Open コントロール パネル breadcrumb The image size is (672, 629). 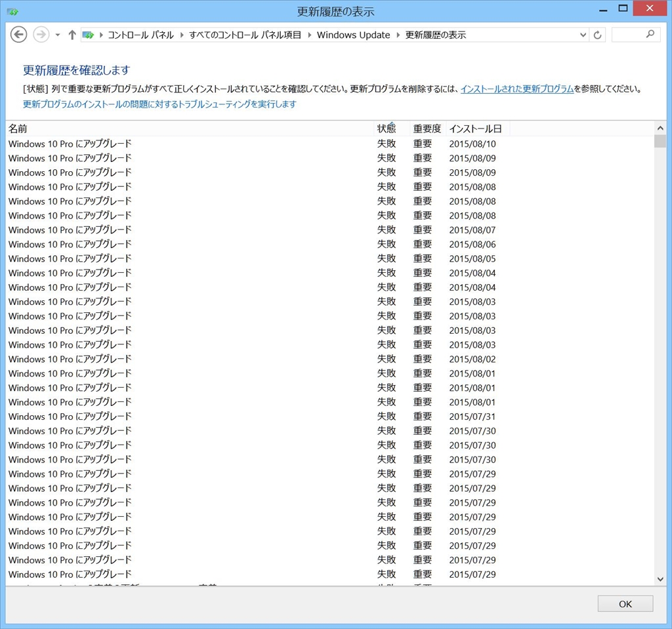click(140, 35)
